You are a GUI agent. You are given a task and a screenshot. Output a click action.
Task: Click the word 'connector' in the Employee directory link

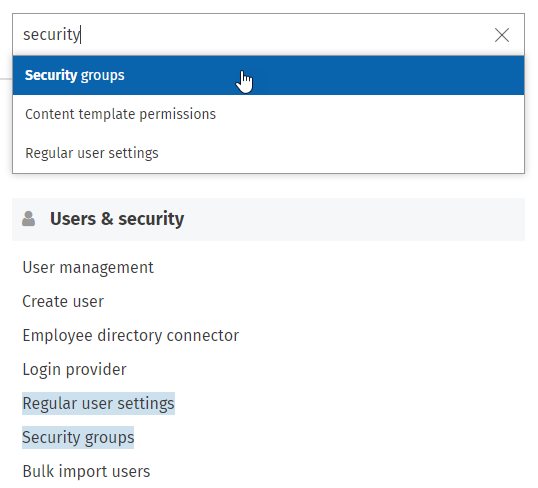(202, 336)
